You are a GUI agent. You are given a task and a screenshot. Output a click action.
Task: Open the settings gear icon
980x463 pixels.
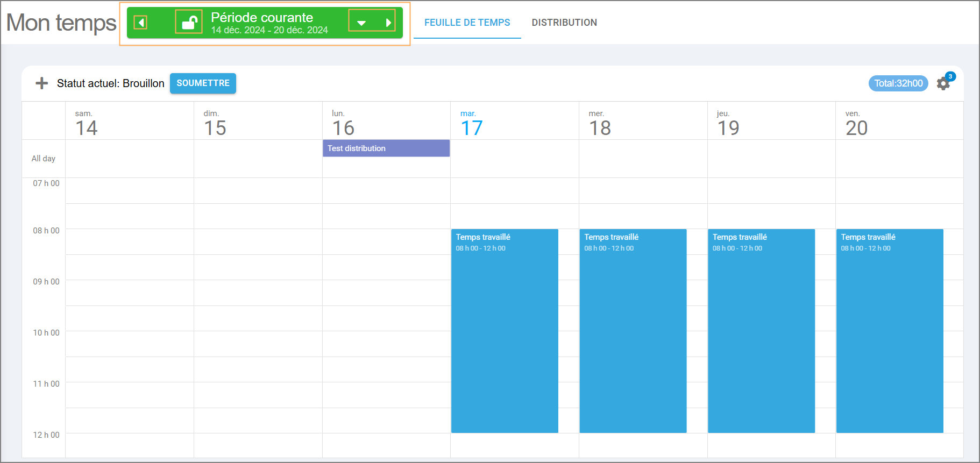(943, 84)
